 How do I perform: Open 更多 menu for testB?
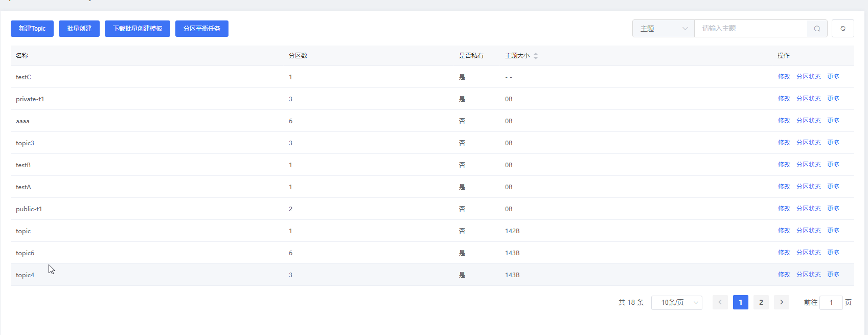click(x=833, y=165)
